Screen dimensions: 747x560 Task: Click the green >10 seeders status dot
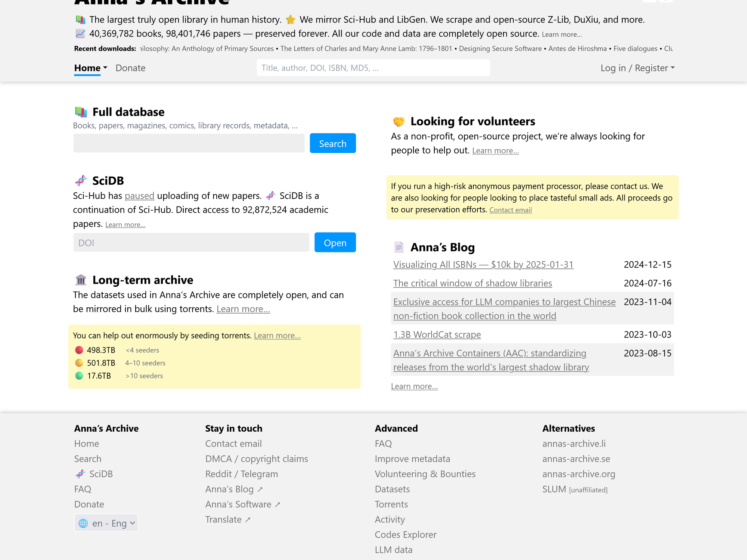pos(79,376)
